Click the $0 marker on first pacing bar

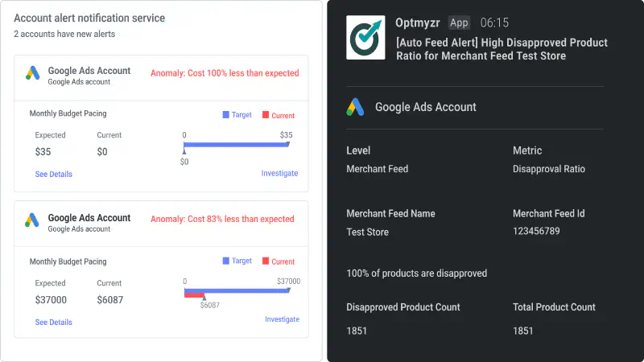tap(184, 152)
